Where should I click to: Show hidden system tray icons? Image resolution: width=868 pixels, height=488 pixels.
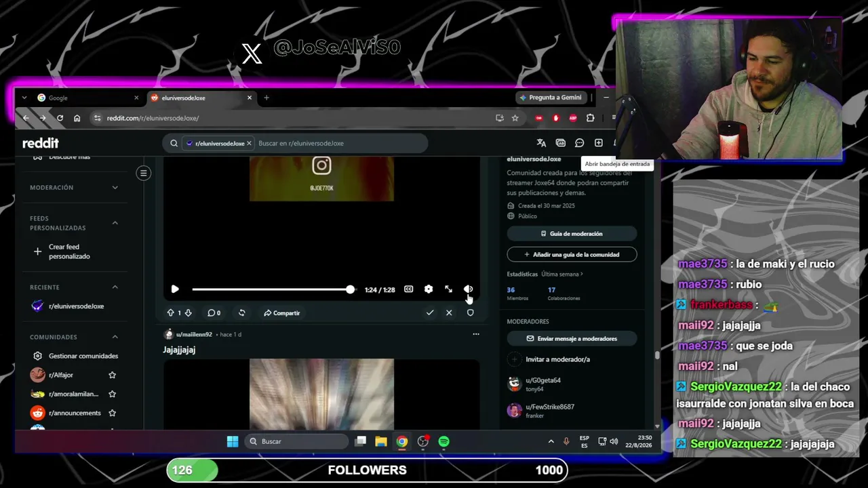551,441
